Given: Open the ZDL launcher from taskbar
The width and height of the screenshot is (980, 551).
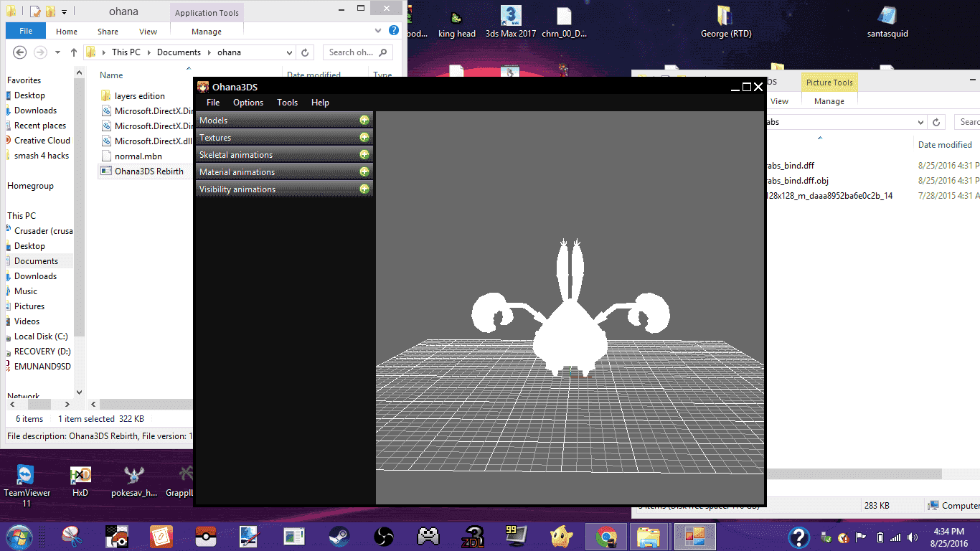Looking at the screenshot, I should tap(473, 537).
